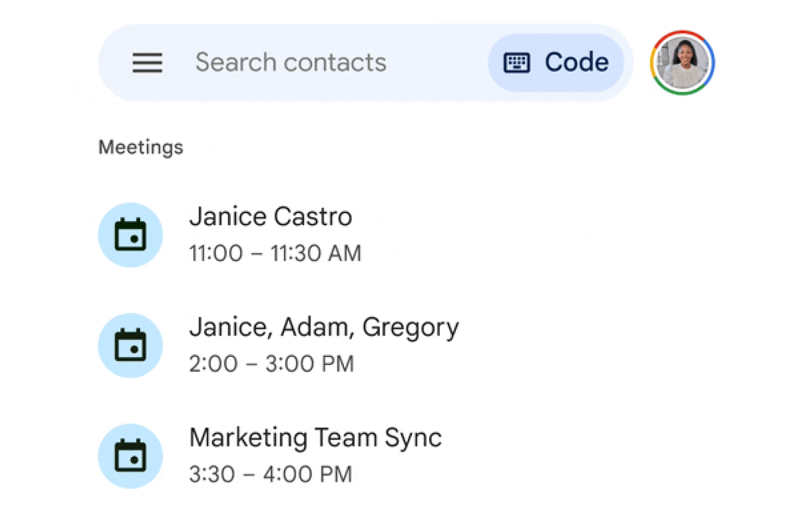
Task: Click the keyboard icon inside the Code button
Action: (x=516, y=63)
